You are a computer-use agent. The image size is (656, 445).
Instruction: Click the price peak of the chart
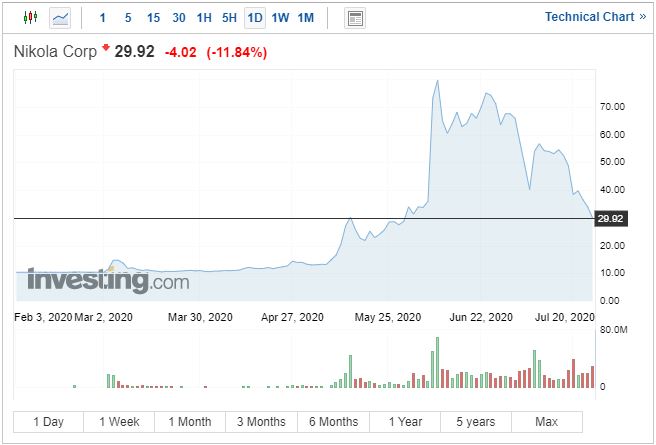pyautogui.click(x=438, y=81)
